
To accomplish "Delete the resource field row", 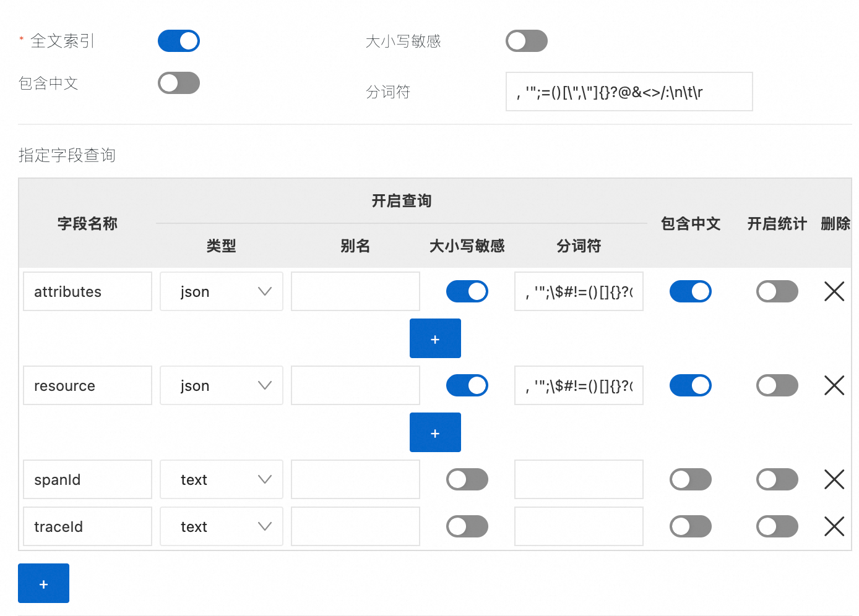I will point(834,385).
